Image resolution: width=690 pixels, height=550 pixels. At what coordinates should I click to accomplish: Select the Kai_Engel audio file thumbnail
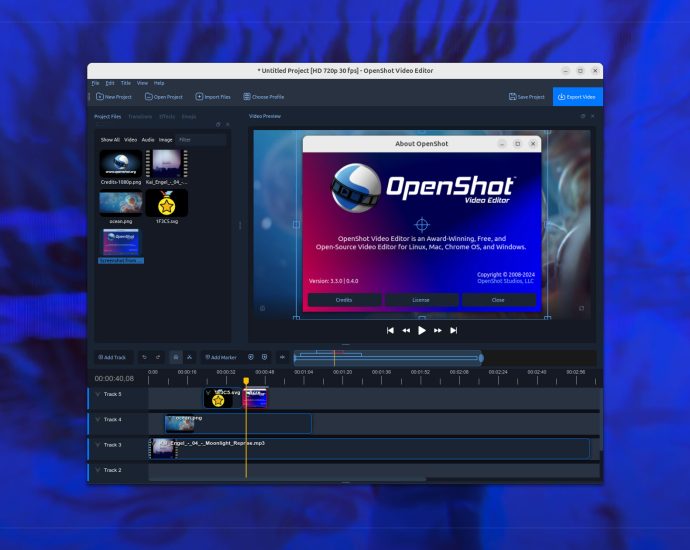click(x=167, y=163)
